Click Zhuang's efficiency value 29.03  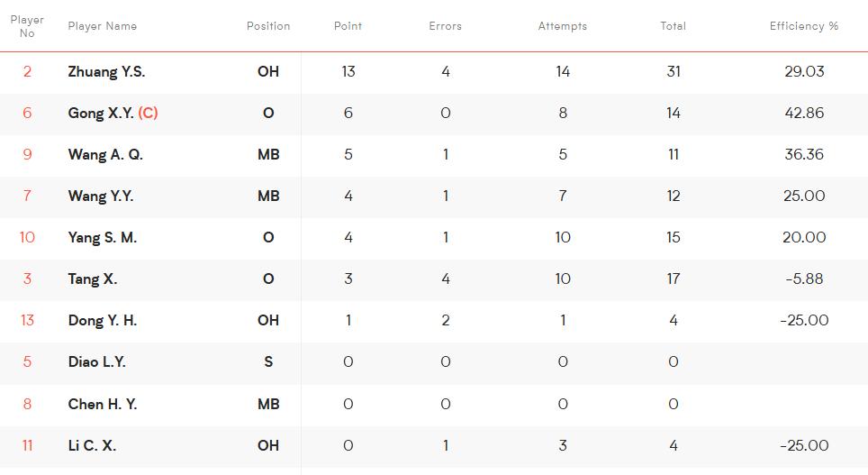804,71
